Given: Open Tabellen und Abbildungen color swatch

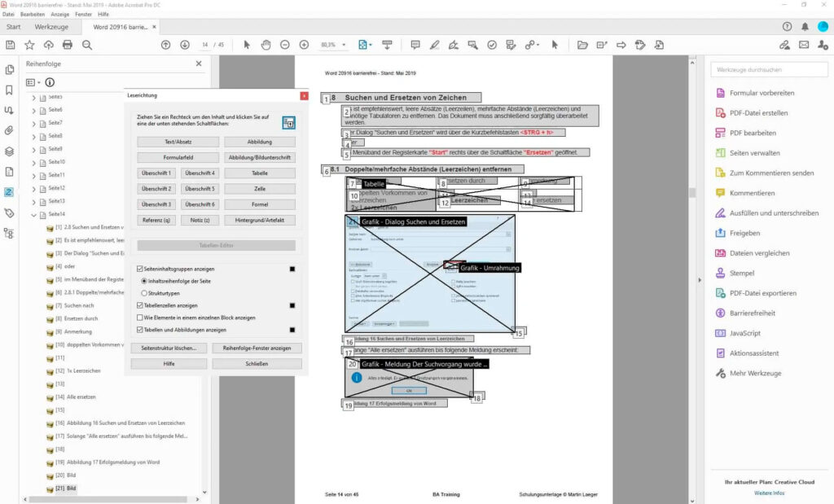Looking at the screenshot, I should coord(292,330).
